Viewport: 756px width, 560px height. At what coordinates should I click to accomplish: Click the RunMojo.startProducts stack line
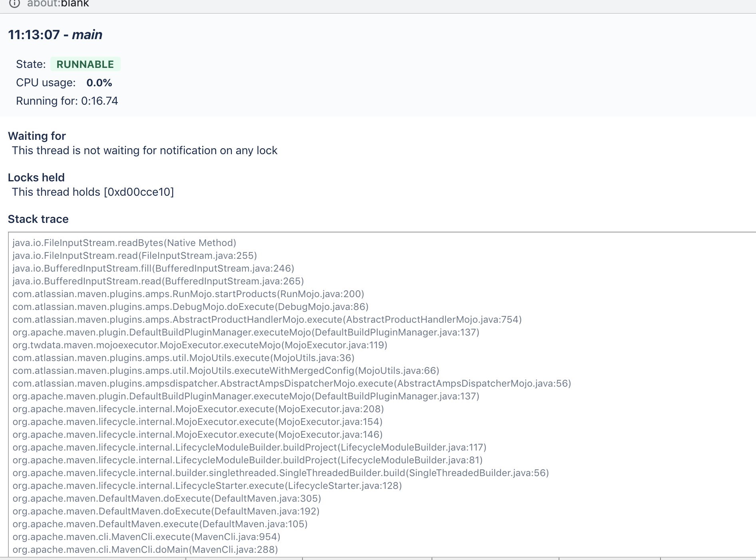click(x=189, y=294)
